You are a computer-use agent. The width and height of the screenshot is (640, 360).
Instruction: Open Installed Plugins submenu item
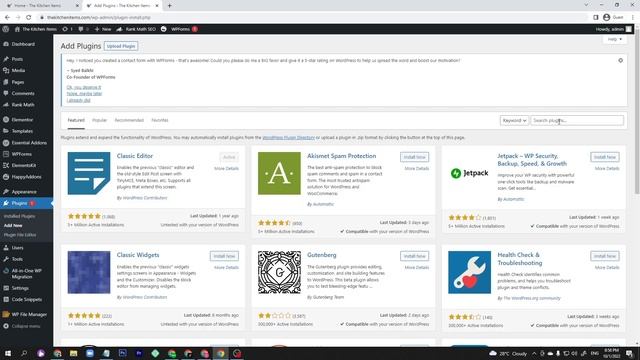coord(19,216)
